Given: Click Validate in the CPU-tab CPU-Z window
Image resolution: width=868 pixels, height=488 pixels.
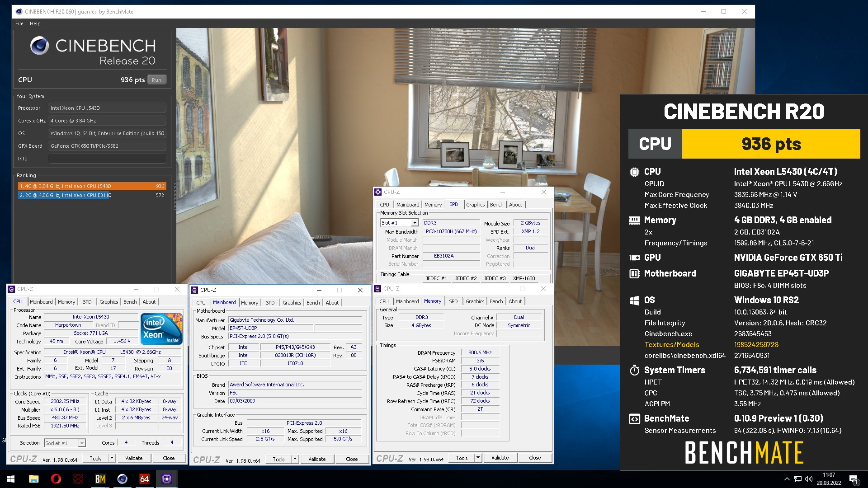Looking at the screenshot, I should (134, 458).
